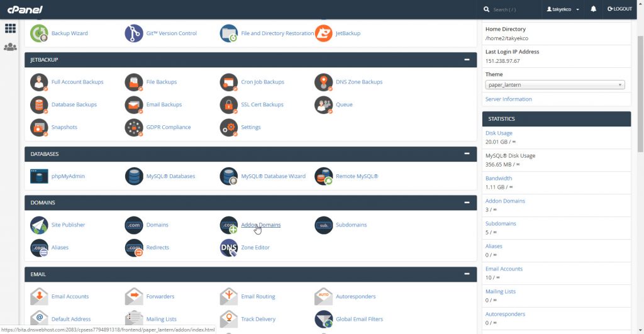Open the Autoresponders icon
This screenshot has height=334, width=644.
tap(324, 297)
